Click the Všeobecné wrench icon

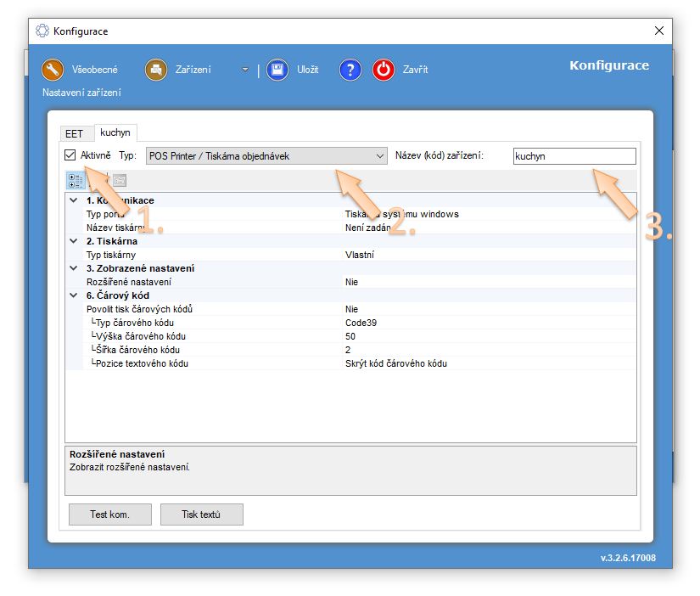click(x=53, y=70)
